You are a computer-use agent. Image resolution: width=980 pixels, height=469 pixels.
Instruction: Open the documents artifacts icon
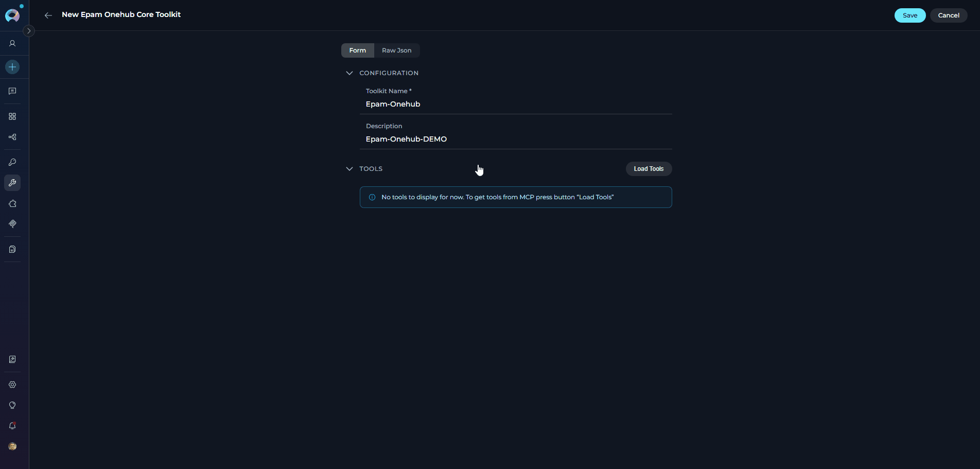coord(12,249)
